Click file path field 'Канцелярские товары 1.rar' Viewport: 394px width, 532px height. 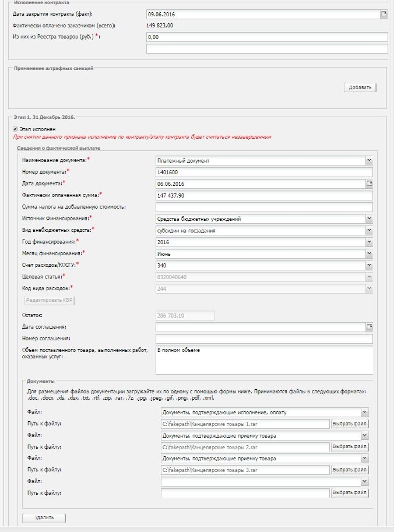click(245, 424)
